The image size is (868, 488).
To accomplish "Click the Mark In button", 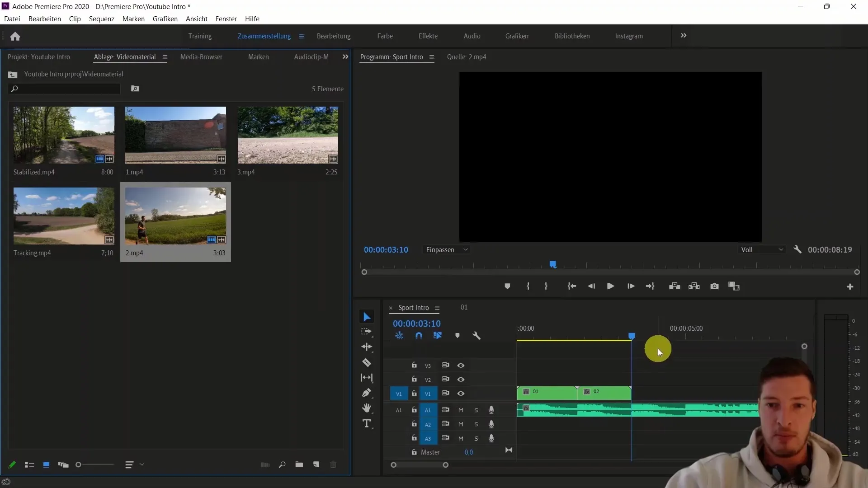I will (x=528, y=286).
